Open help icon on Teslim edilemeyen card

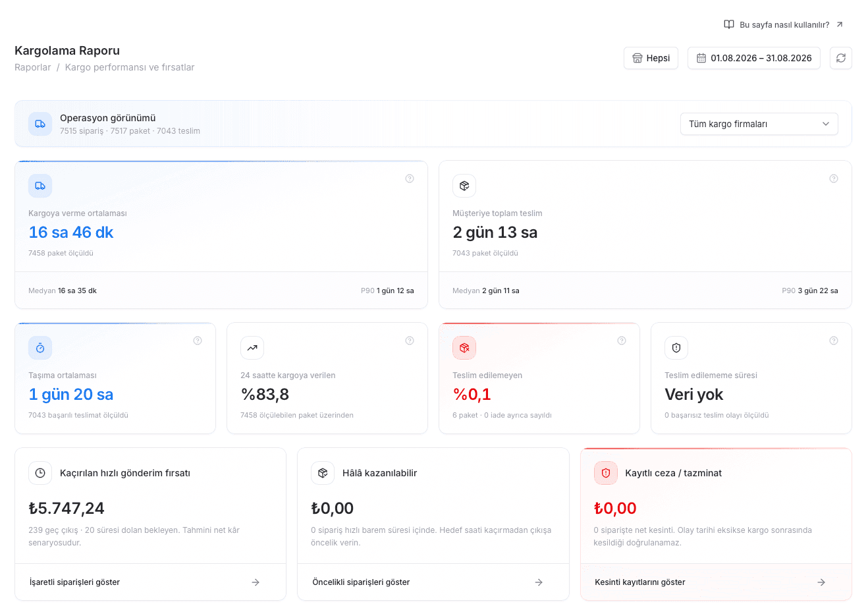click(x=622, y=341)
